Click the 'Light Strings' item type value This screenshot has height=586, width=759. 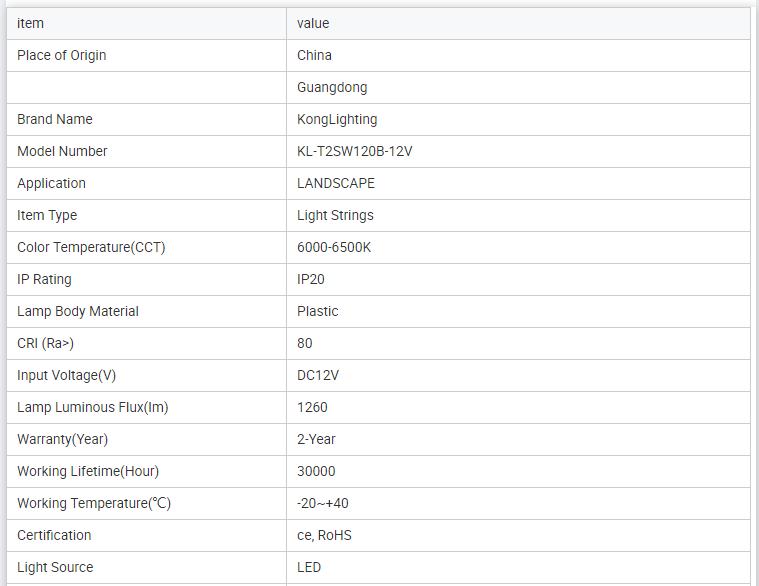pyautogui.click(x=335, y=215)
